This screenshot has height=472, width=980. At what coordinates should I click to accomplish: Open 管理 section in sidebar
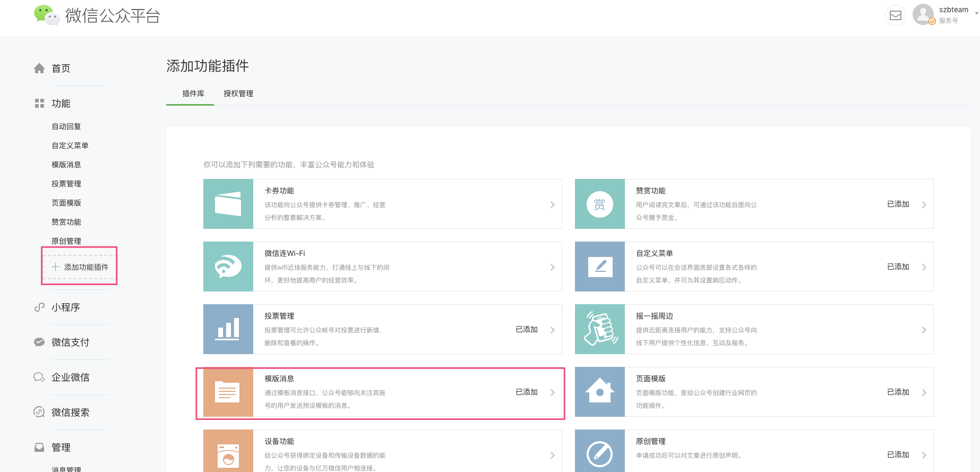point(61,447)
